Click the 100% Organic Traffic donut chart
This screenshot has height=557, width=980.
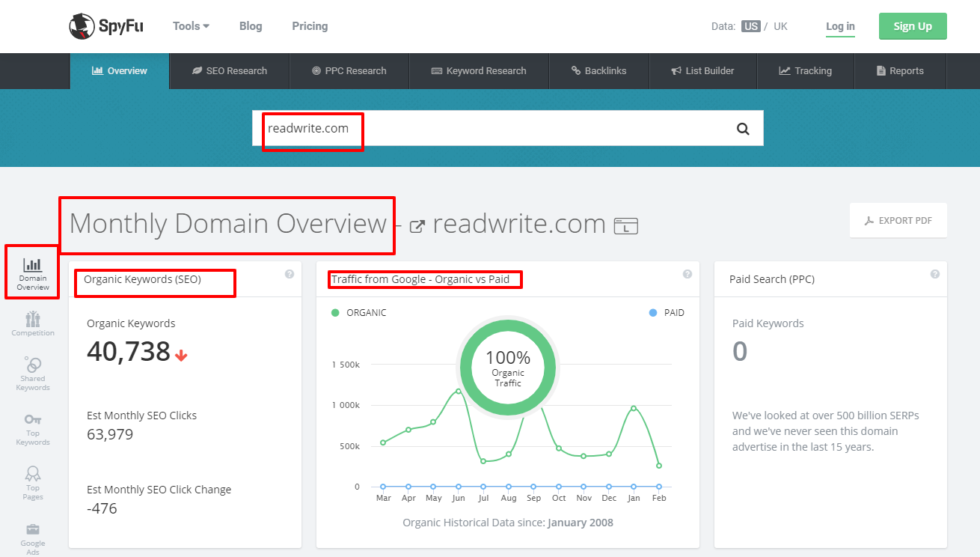point(507,367)
